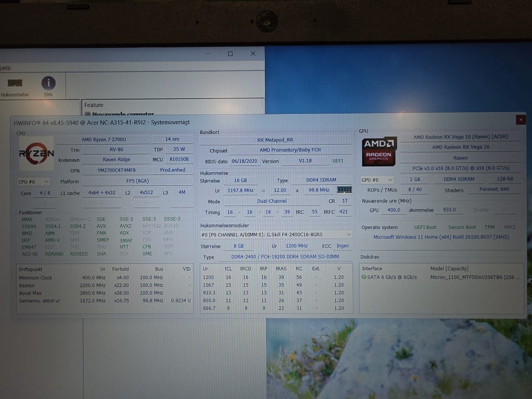Click the 25 W TDP value

(179, 149)
